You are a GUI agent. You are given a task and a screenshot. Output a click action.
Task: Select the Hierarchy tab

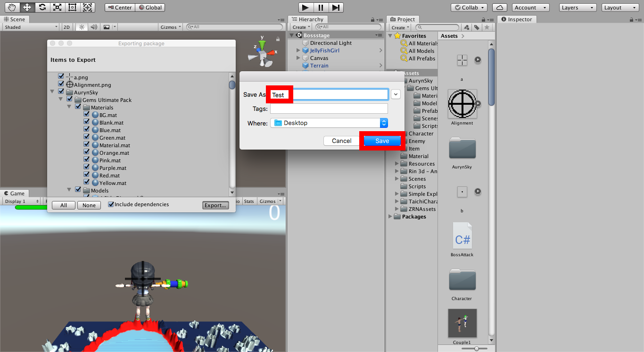308,19
